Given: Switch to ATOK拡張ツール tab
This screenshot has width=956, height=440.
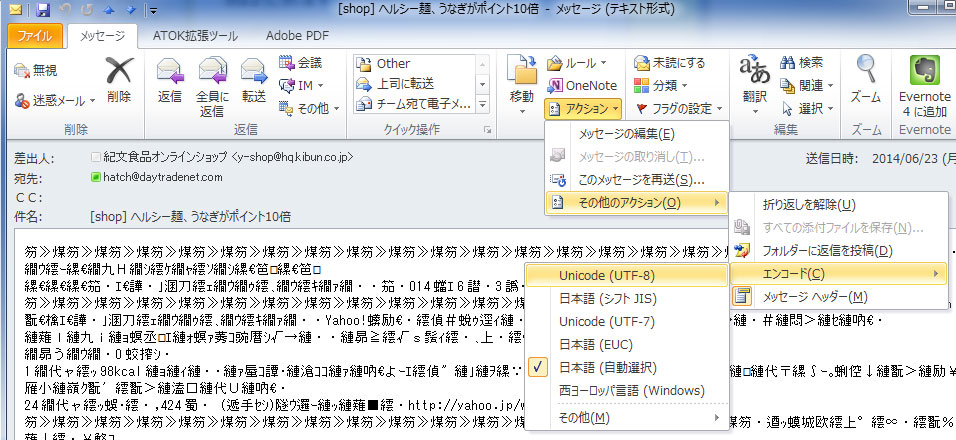Looking at the screenshot, I should pyautogui.click(x=195, y=36).
